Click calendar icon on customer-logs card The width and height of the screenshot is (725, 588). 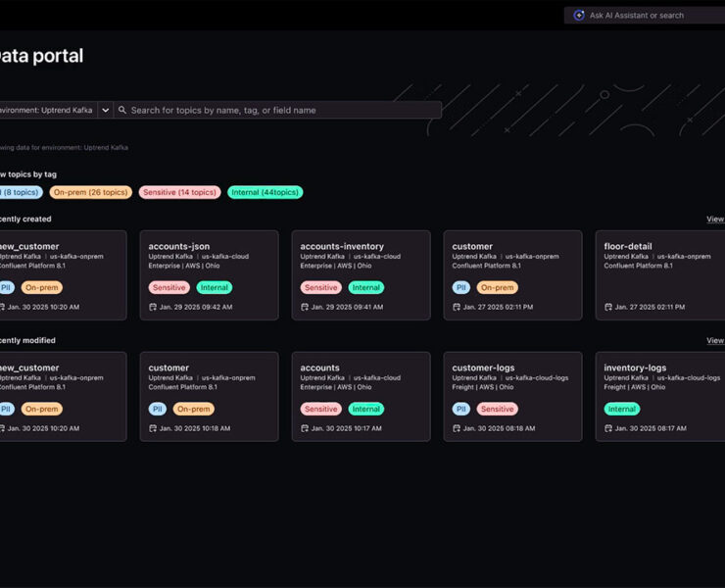click(457, 428)
